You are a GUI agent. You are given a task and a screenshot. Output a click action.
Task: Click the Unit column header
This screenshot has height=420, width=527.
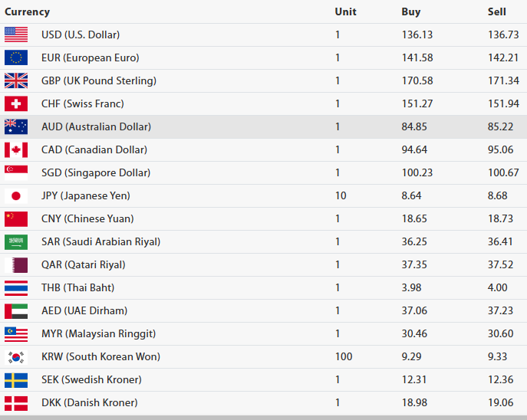345,11
